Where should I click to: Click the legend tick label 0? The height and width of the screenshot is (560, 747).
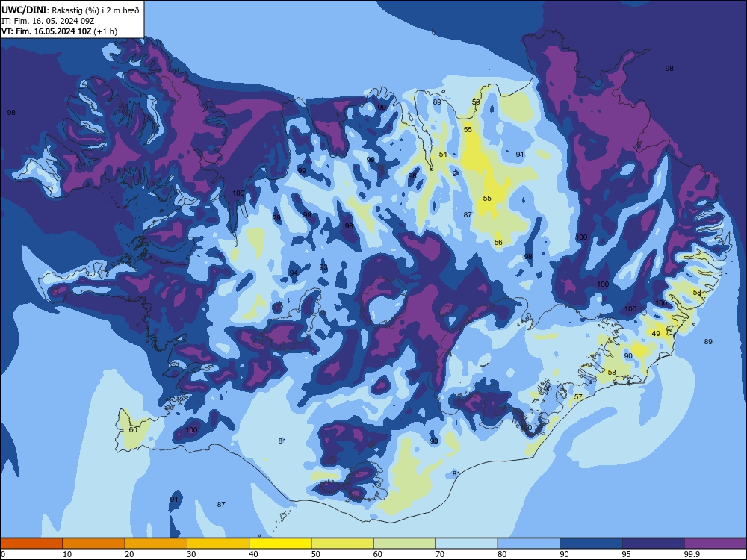click(3, 554)
